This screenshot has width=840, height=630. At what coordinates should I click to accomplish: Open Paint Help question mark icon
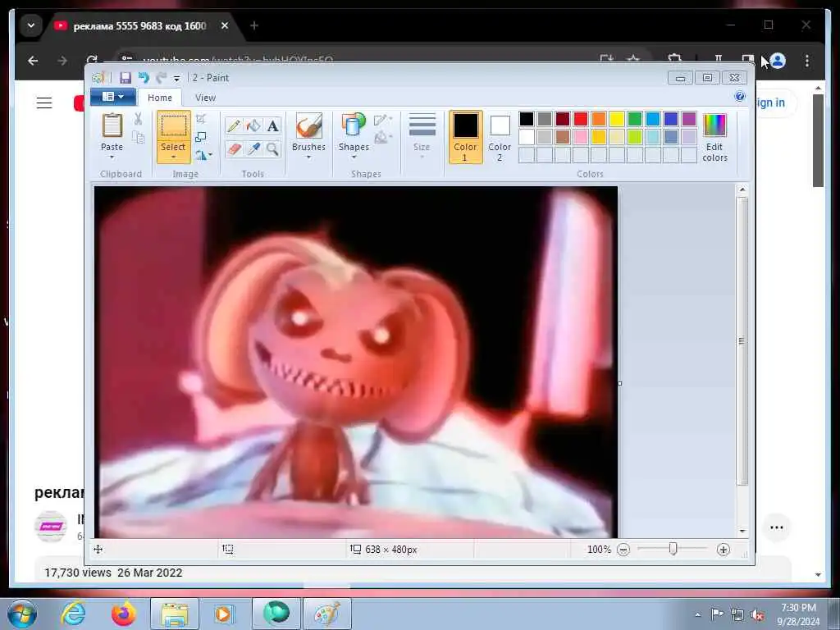740,97
